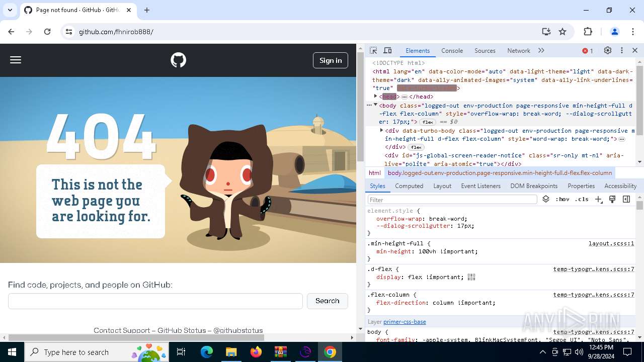Open DevTools settings gear
This screenshot has width=644, height=362.
[x=608, y=51]
